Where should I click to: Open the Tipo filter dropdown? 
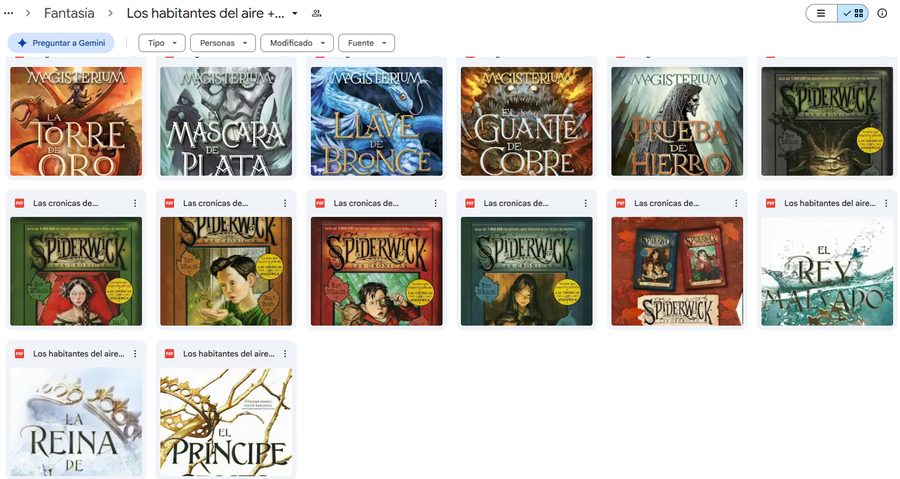tap(162, 43)
